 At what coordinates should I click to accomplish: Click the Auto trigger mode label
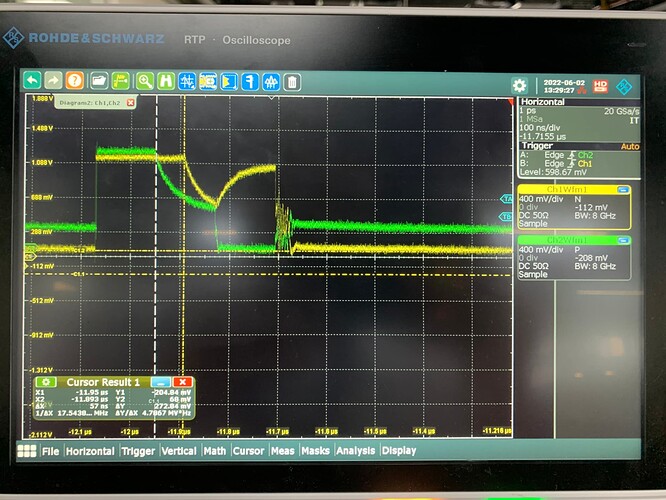[629, 147]
